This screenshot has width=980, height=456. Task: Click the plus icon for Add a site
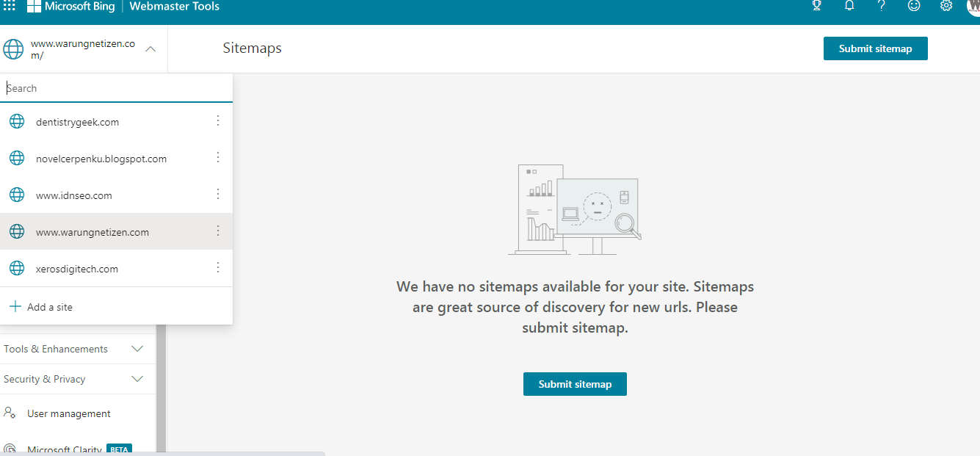[x=15, y=306]
